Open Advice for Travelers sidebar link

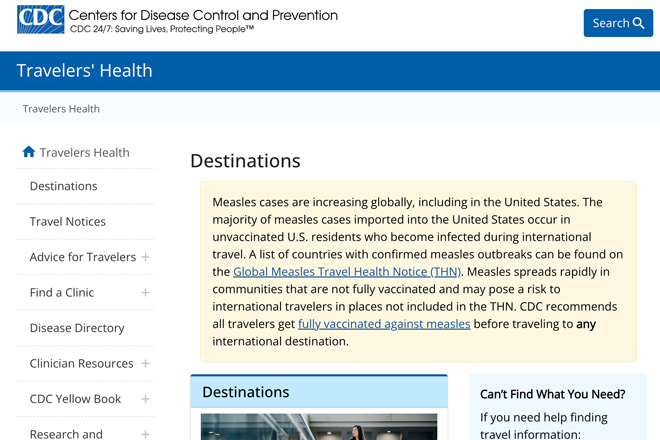click(x=83, y=257)
